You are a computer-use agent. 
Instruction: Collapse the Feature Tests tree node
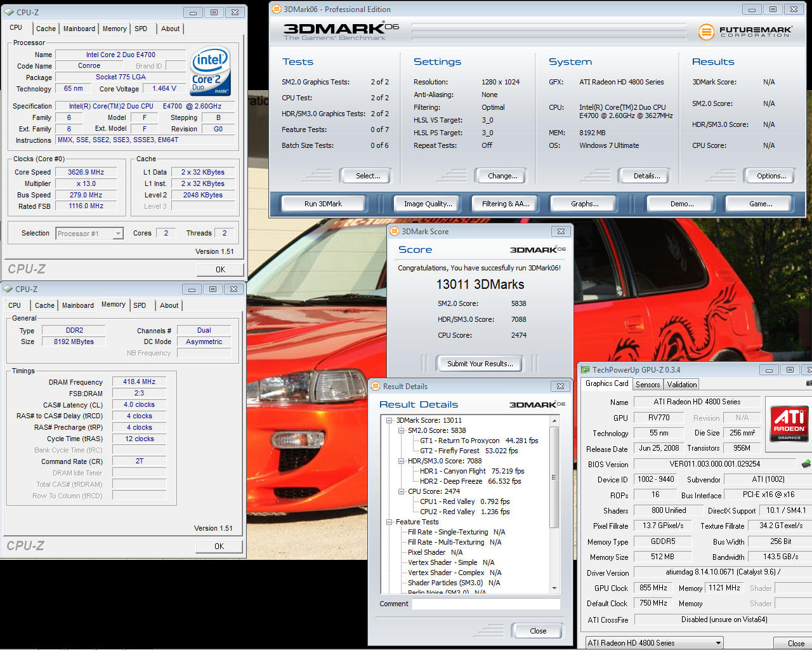(390, 522)
